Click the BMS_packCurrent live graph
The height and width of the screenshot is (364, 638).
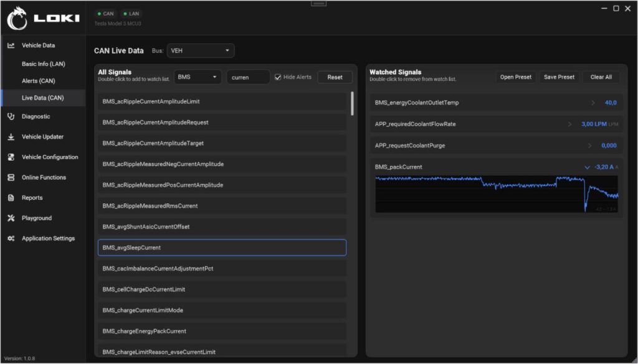pyautogui.click(x=497, y=194)
